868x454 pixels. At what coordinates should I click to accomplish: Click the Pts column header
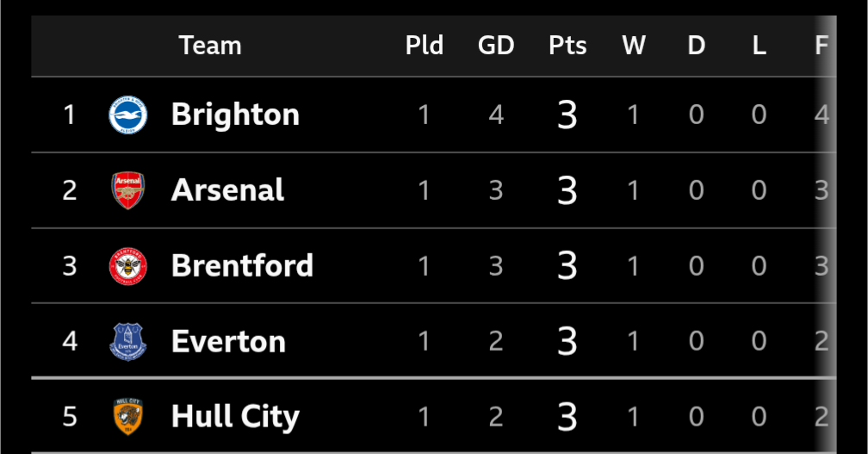click(x=567, y=46)
